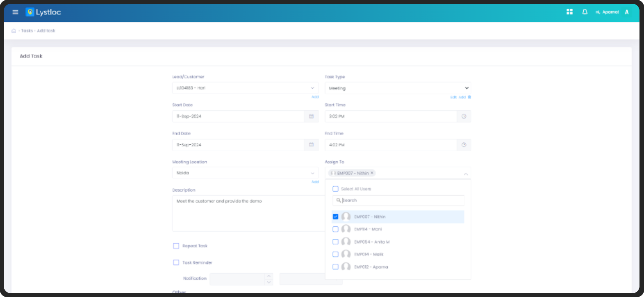Open the End Date calendar picker
The width and height of the screenshot is (644, 297).
(x=311, y=145)
